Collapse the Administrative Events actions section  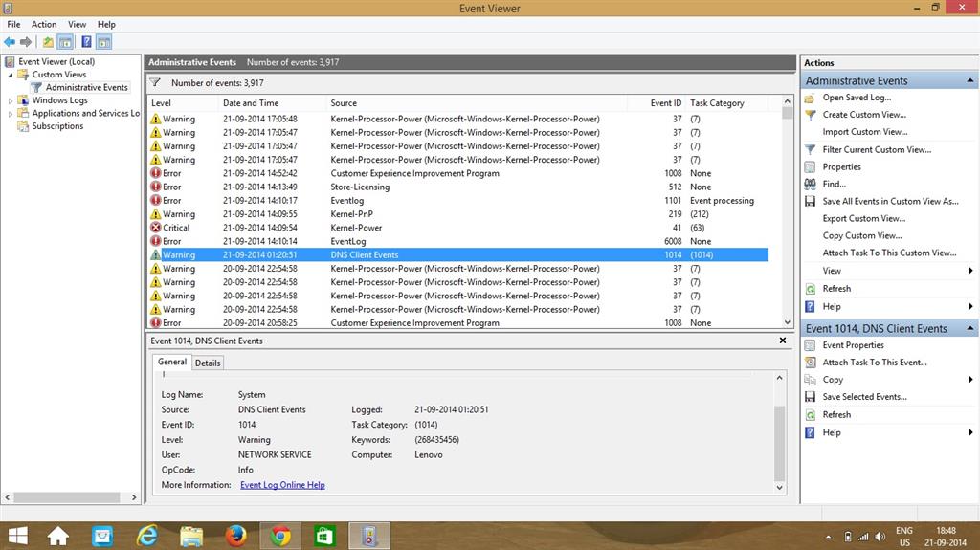click(x=970, y=80)
